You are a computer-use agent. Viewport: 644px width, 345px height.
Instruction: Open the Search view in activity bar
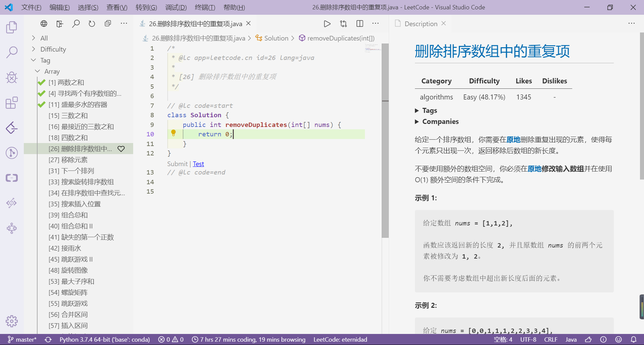coord(12,52)
